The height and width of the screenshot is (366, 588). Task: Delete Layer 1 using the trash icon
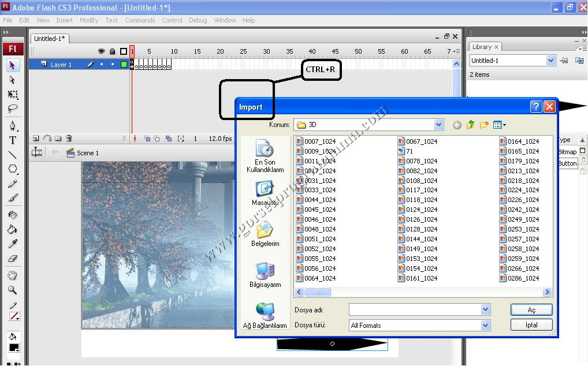[x=69, y=138]
